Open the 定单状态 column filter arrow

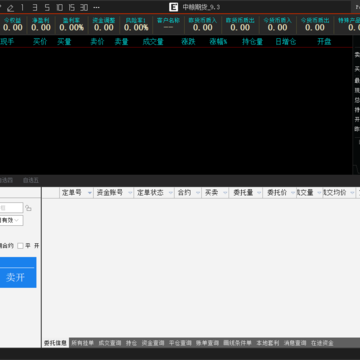pos(171,193)
